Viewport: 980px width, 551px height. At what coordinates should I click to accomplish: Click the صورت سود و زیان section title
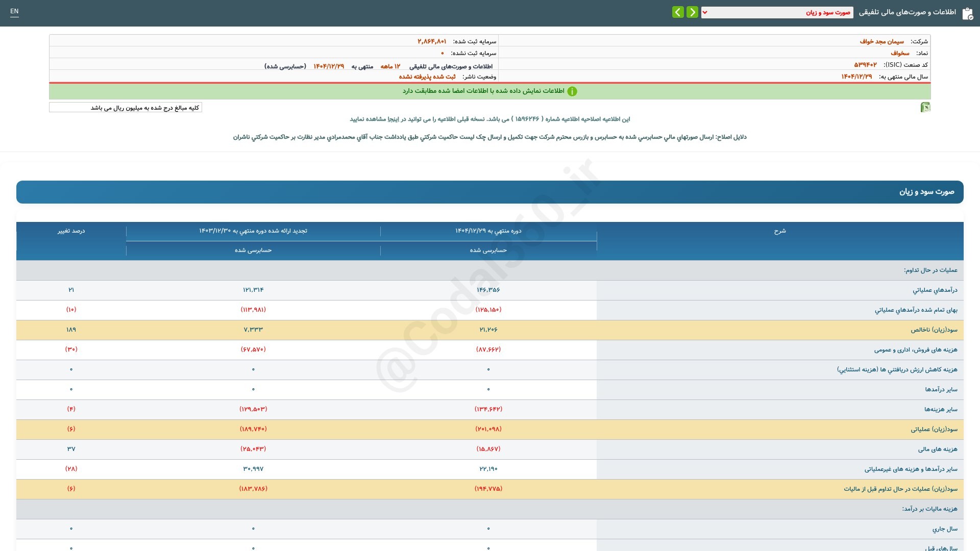926,192
